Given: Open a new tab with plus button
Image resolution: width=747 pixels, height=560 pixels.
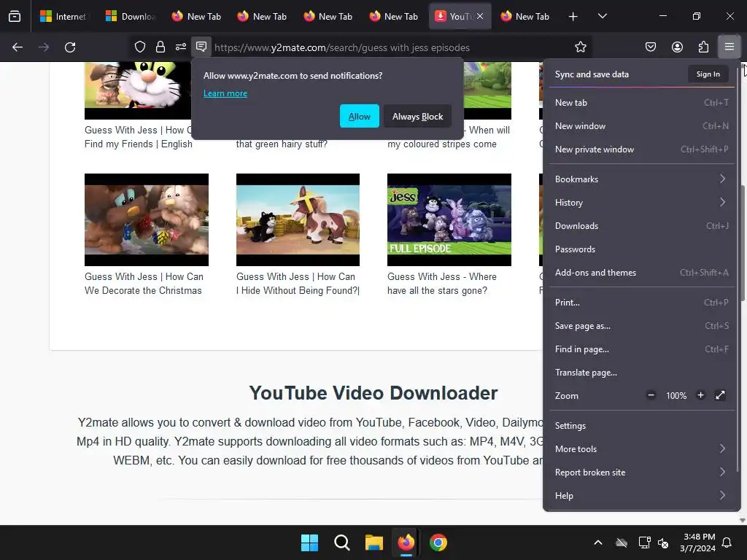Looking at the screenshot, I should click(573, 17).
